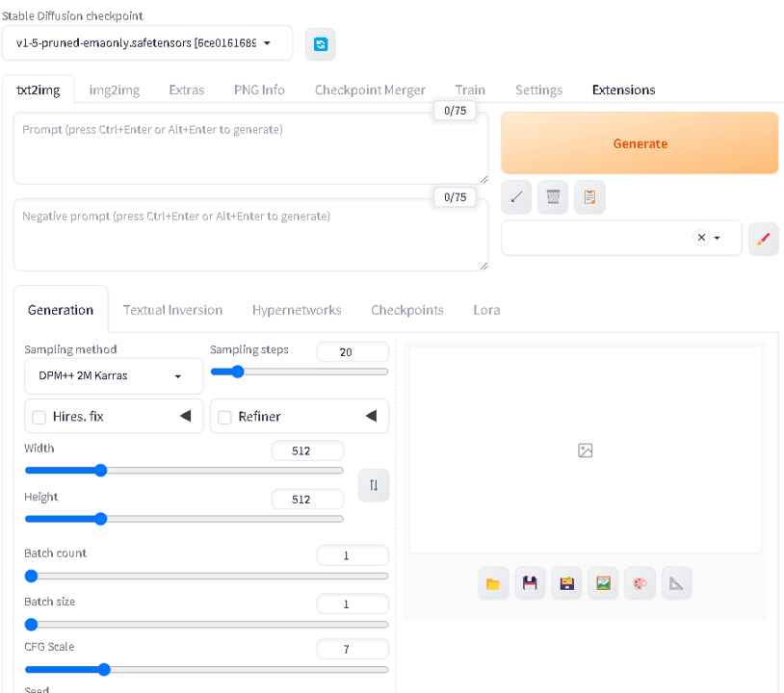
Task: Expand the Hires. fix section triangle
Action: coord(186,416)
